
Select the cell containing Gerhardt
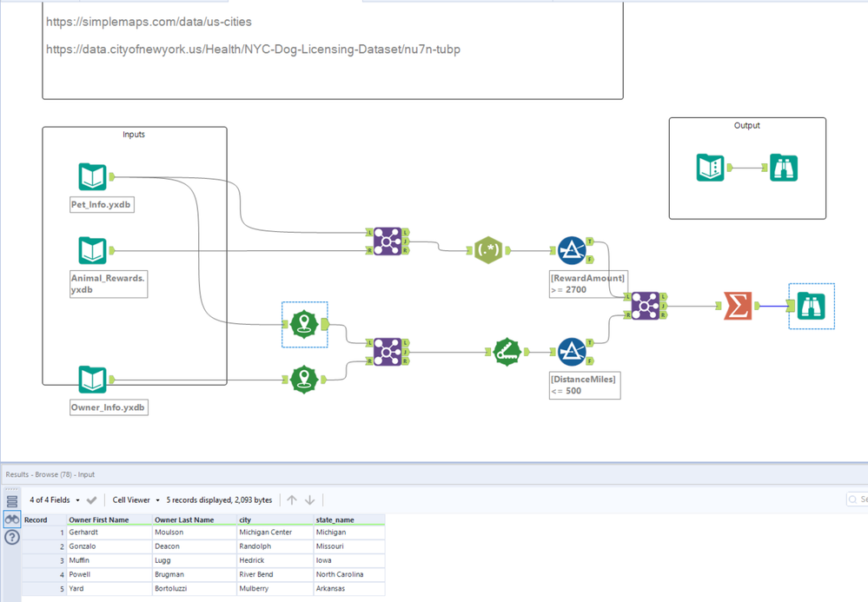pos(109,533)
